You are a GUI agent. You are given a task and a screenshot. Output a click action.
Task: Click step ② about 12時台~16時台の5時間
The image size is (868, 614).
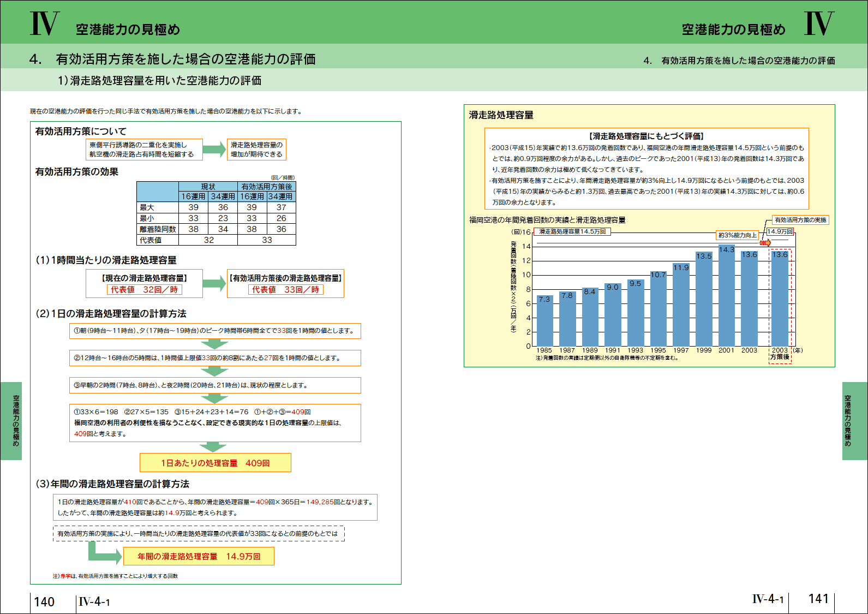tap(215, 358)
